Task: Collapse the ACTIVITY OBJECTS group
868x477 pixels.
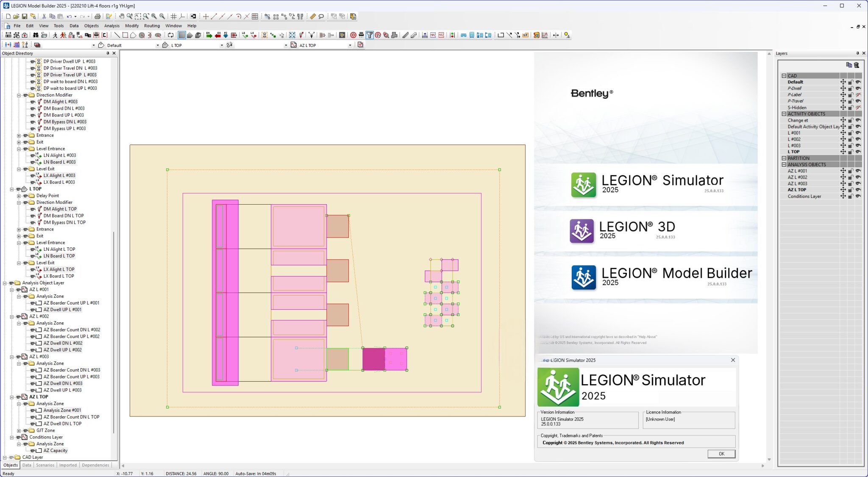Action: (784, 114)
